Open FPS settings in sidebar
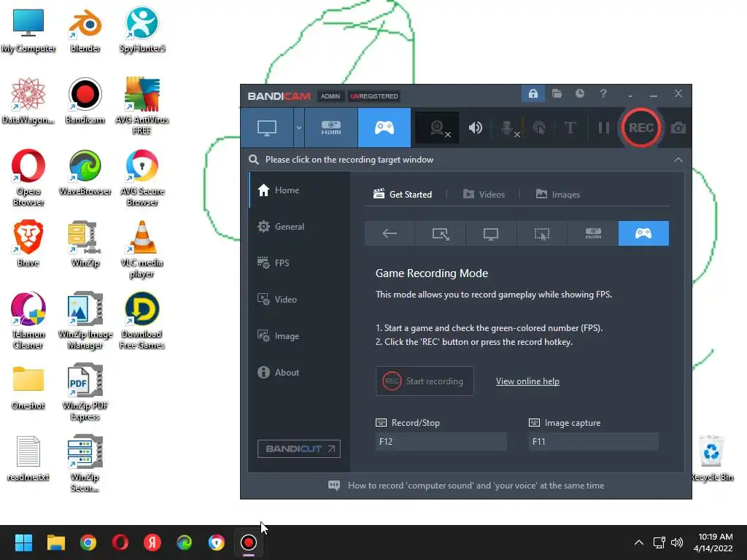 point(300,262)
